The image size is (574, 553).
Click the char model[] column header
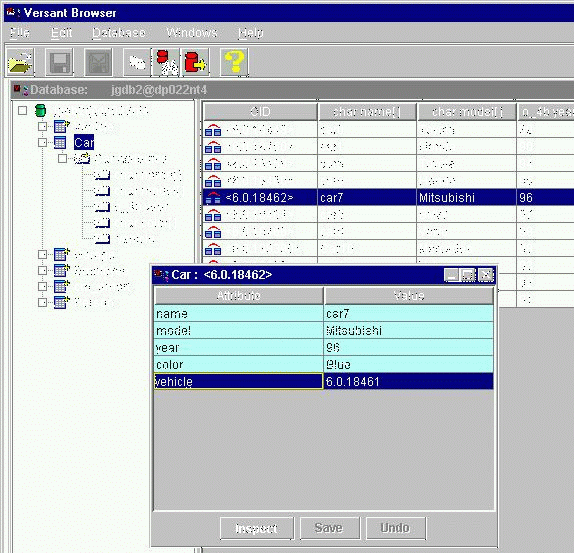467,112
